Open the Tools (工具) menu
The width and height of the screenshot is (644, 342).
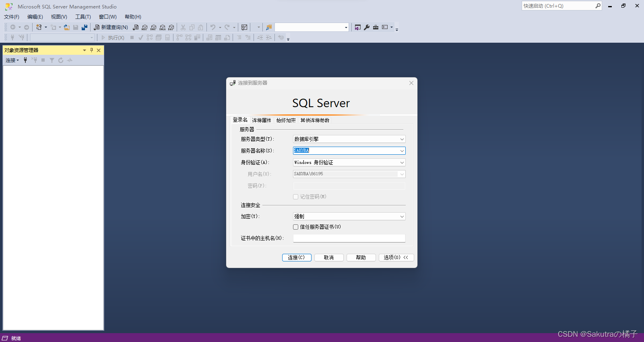tap(83, 17)
